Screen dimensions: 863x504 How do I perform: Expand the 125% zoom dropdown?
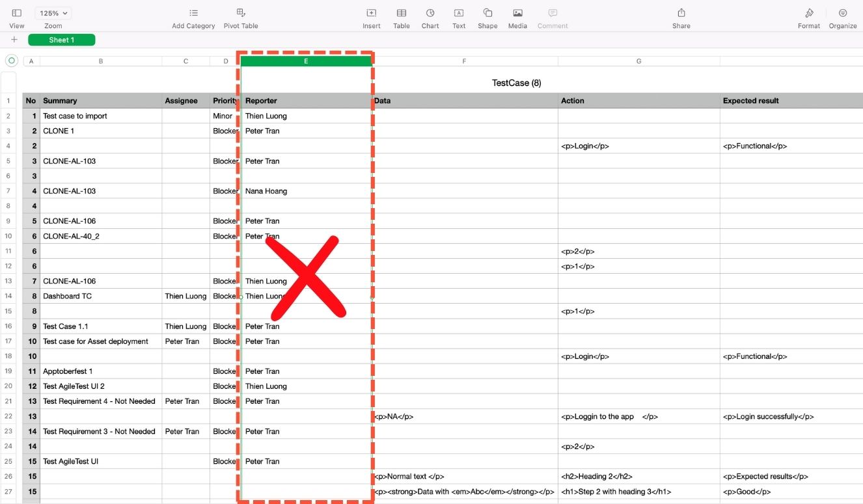(53, 13)
